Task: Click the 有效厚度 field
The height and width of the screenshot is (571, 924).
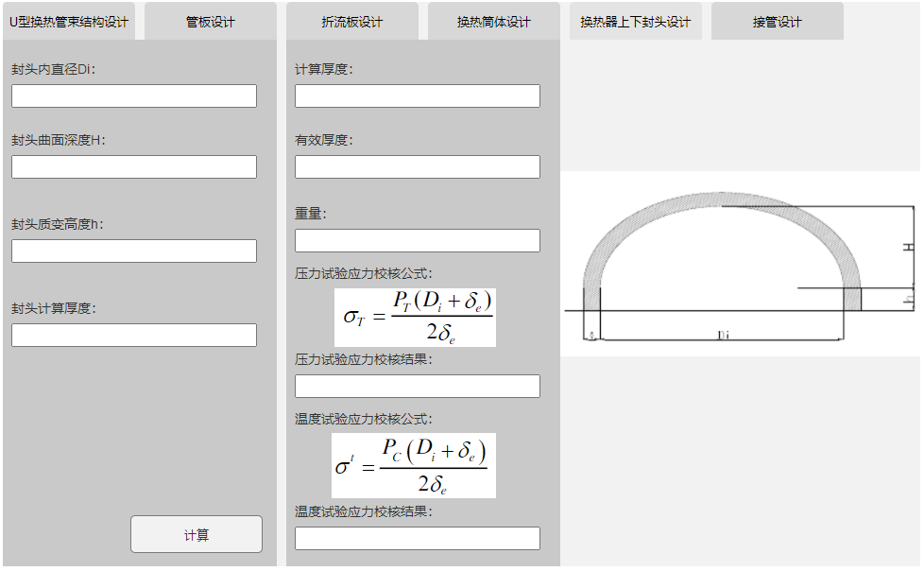Action: [418, 167]
